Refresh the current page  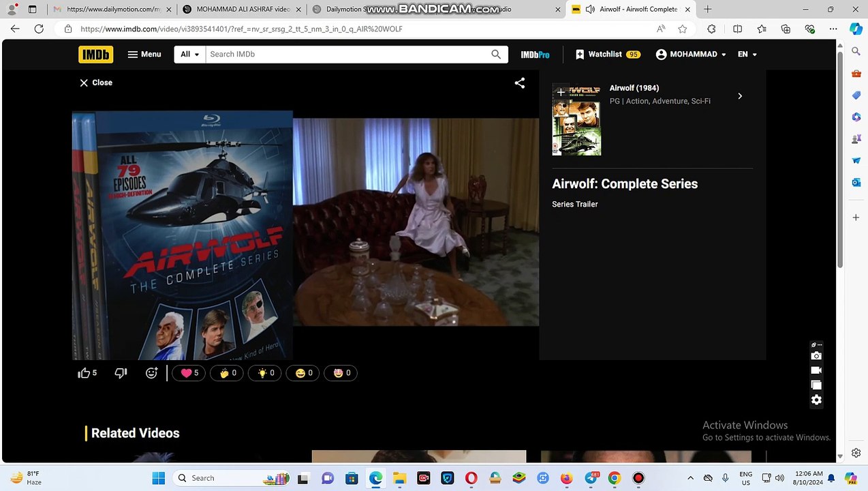pyautogui.click(x=39, y=29)
